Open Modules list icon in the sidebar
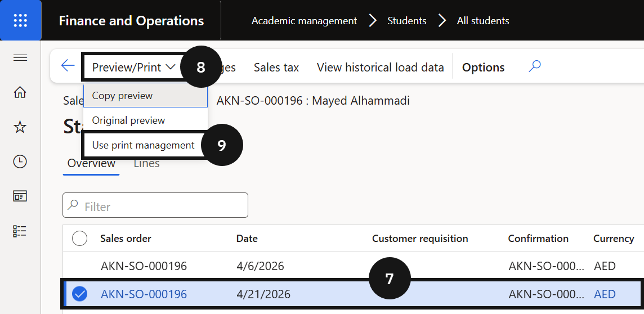This screenshot has width=644, height=314. (20, 231)
